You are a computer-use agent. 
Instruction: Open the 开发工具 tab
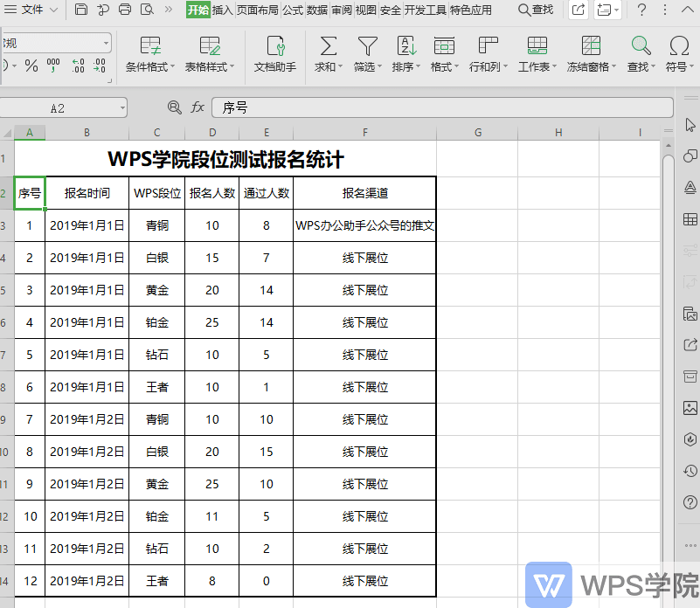click(425, 10)
